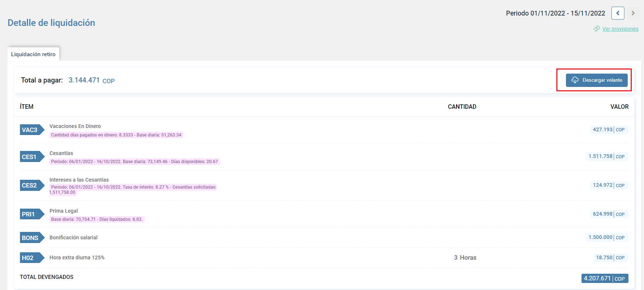This screenshot has width=644, height=290.
Task: Select the Bonificación salarial item name
Action: tap(74, 237)
